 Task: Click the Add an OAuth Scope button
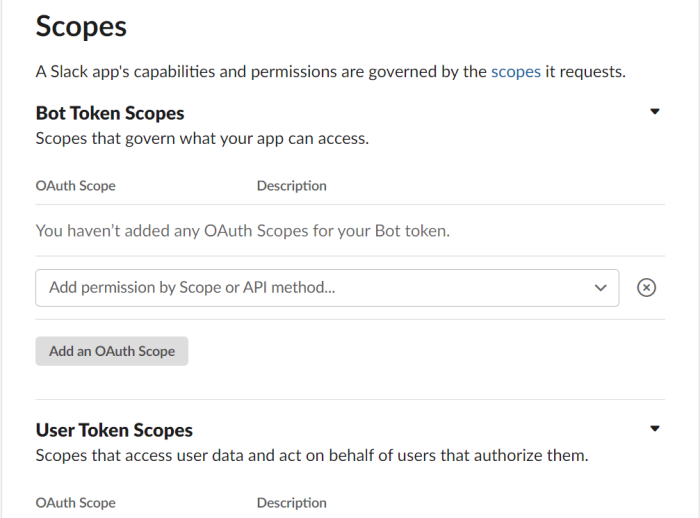[x=112, y=351]
